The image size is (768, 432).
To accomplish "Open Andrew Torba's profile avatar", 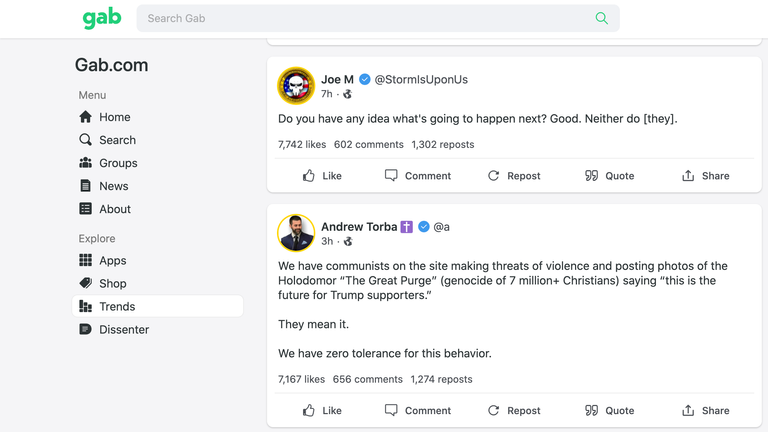I will (296, 233).
